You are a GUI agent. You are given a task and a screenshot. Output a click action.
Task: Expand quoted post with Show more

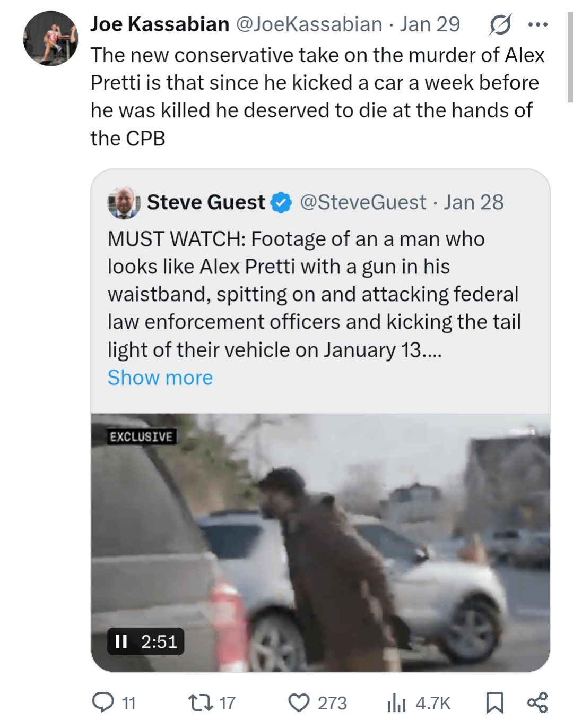(160, 378)
